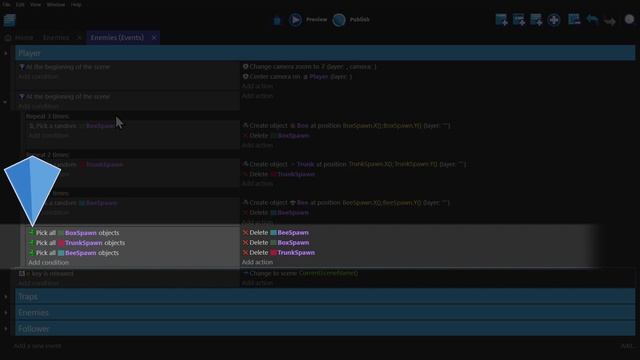The height and width of the screenshot is (360, 640).
Task: Click the toolbar icon left of Undo
Action: [574, 19]
